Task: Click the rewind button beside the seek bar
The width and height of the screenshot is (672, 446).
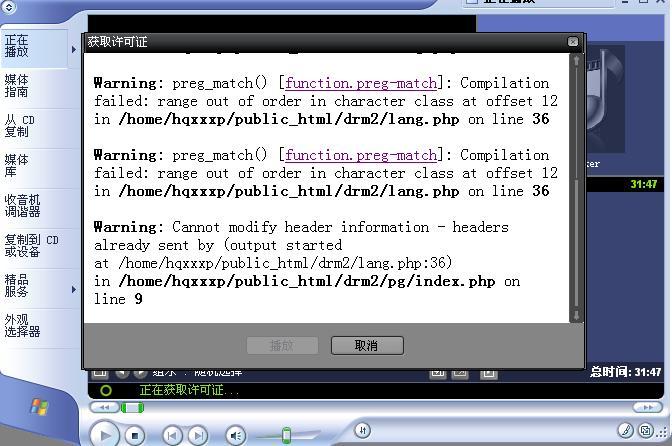Action: pos(104,407)
